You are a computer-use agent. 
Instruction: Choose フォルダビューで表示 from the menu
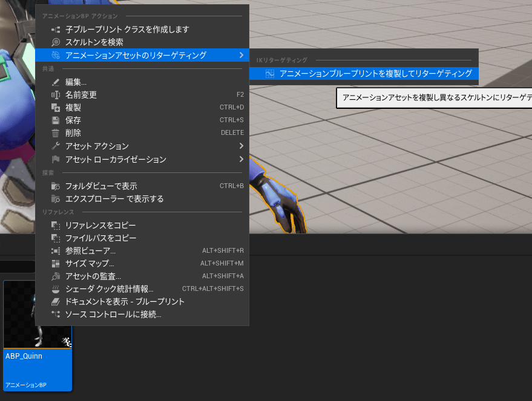[101, 186]
